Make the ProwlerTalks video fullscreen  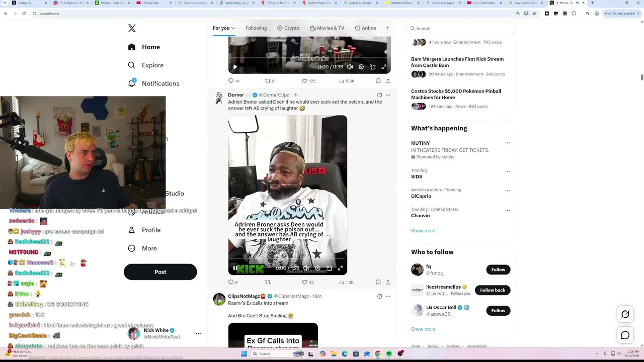(384, 67)
